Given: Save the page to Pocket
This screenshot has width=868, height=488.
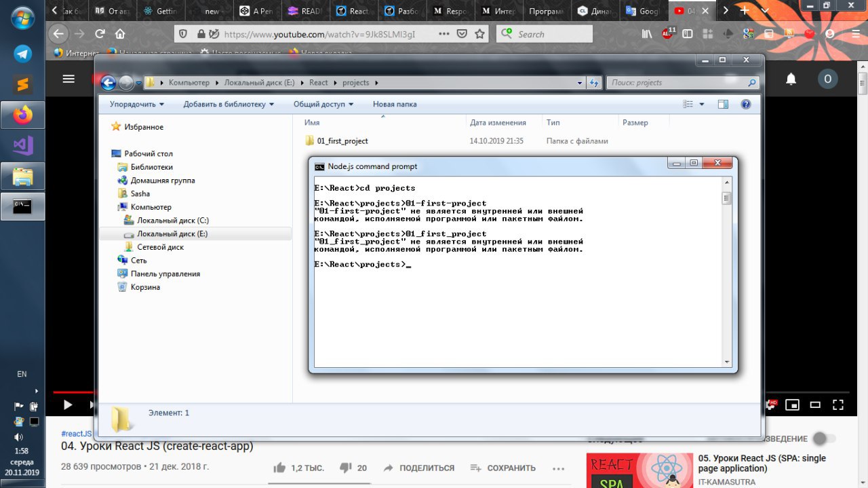Looking at the screenshot, I should tap(462, 34).
